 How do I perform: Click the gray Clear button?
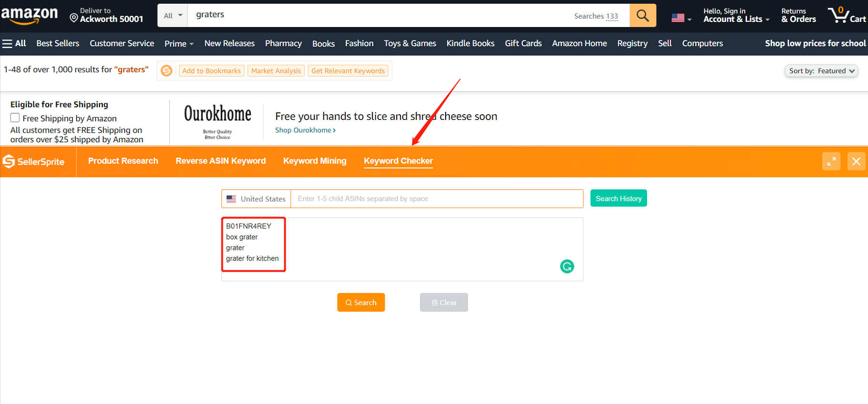pyautogui.click(x=444, y=303)
